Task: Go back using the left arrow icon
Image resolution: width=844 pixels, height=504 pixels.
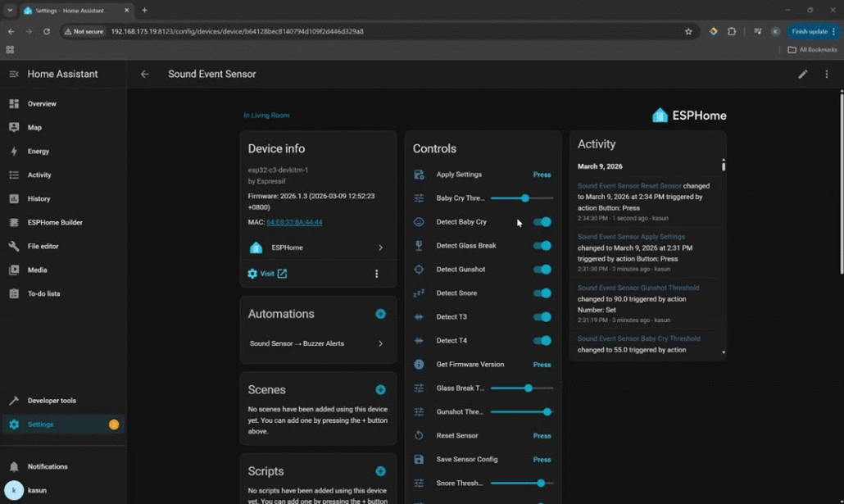Action: click(x=145, y=74)
